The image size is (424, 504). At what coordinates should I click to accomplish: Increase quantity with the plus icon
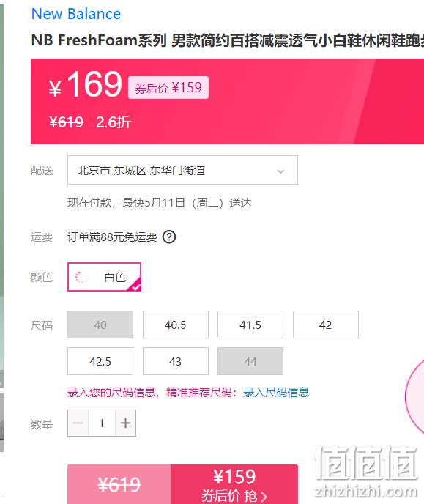126,423
